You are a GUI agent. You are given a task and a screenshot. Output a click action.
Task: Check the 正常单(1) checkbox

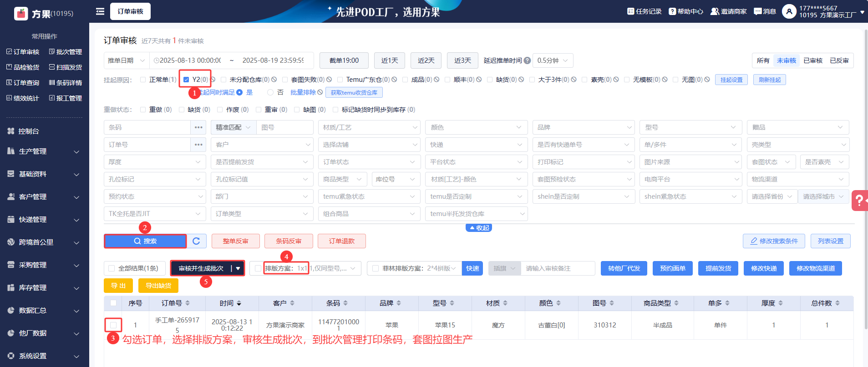click(143, 80)
